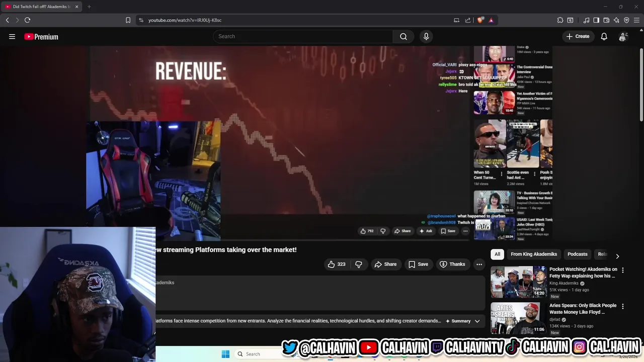Bookmark this page in the address bar
Screen dimensions: 644x362
tap(128, 20)
